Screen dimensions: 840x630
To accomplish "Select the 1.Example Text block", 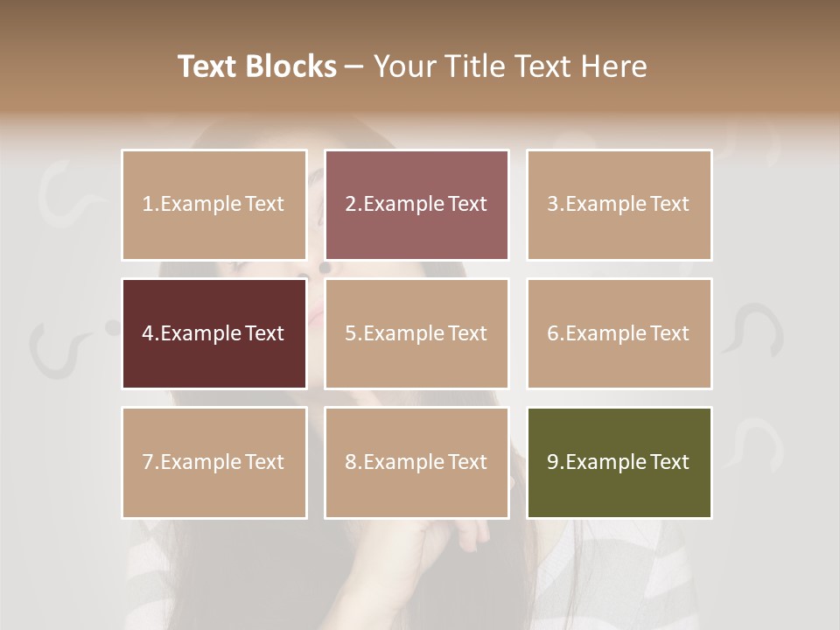I will (214, 205).
